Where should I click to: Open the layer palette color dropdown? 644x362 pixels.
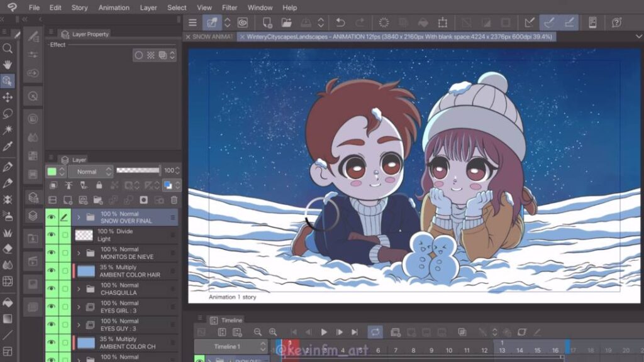tap(62, 171)
